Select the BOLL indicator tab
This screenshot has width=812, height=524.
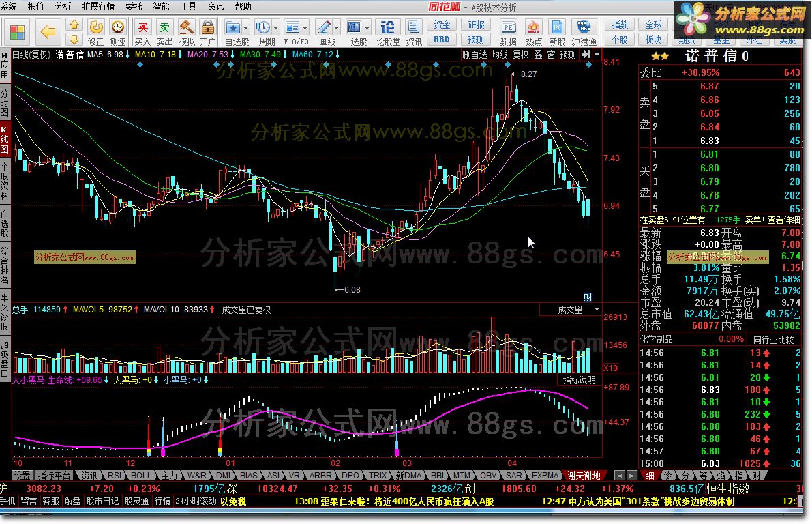141,476
